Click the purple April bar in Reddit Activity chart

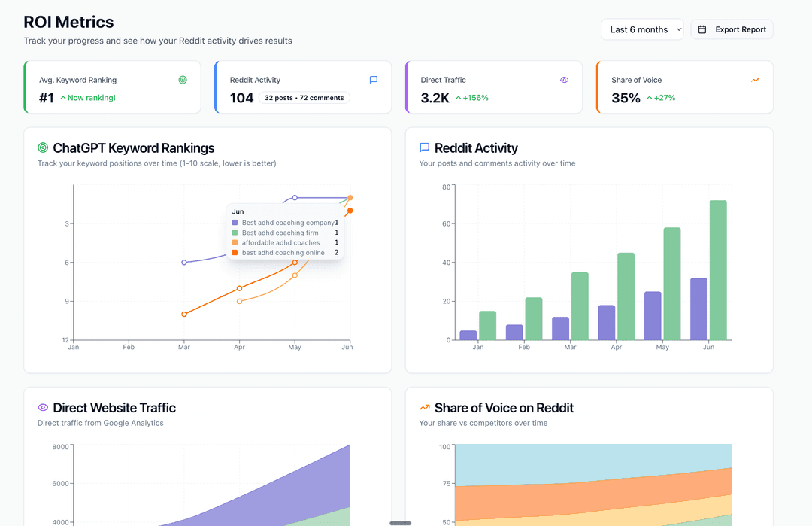[607, 322]
